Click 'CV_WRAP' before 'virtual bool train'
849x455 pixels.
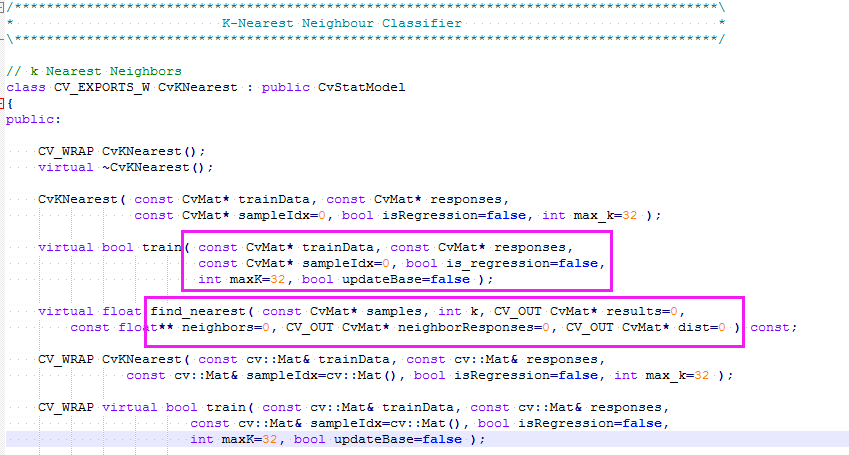(x=66, y=408)
